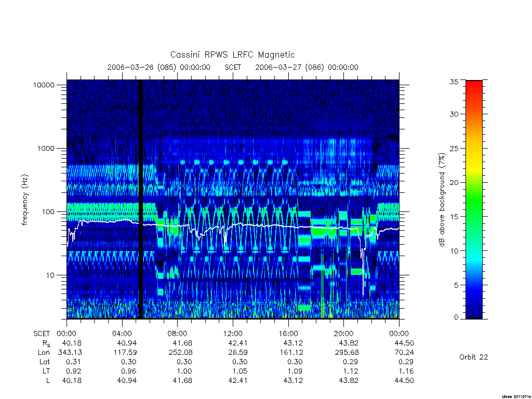Click the red top of the colorbar
This screenshot has height=399, width=532.
pos(474,87)
